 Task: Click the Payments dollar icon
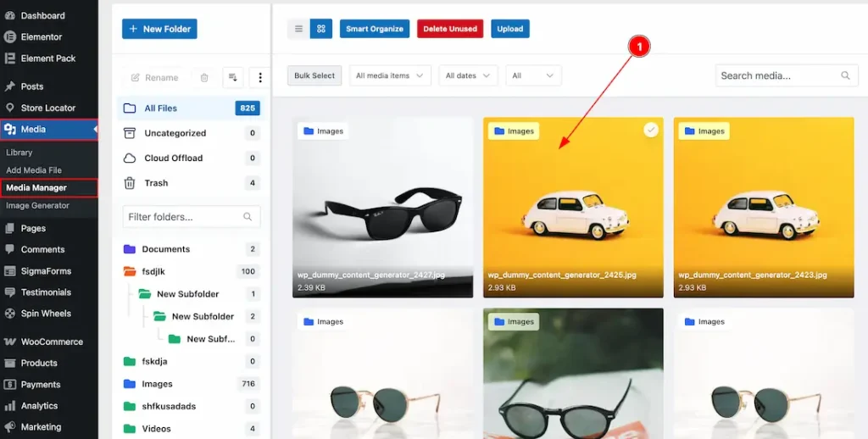coord(9,385)
